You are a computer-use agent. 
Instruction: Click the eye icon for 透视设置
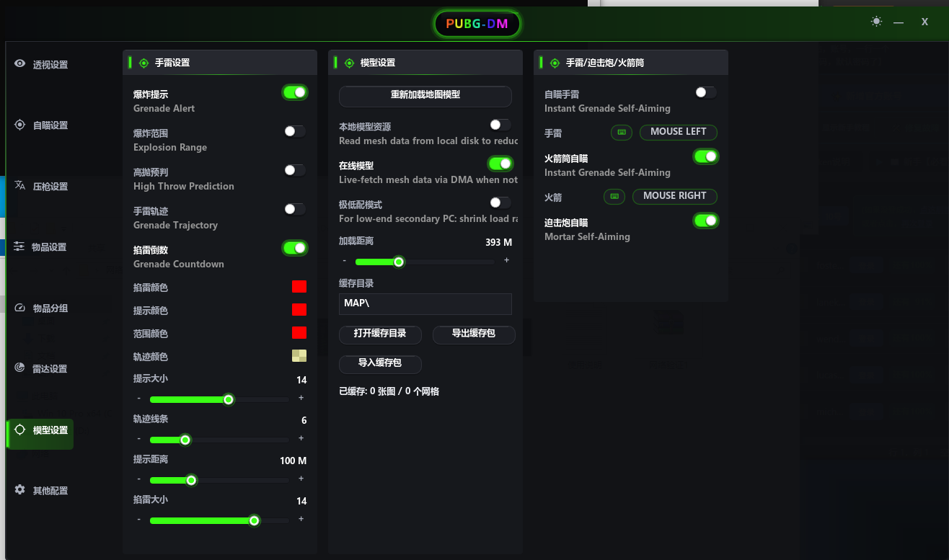point(19,63)
